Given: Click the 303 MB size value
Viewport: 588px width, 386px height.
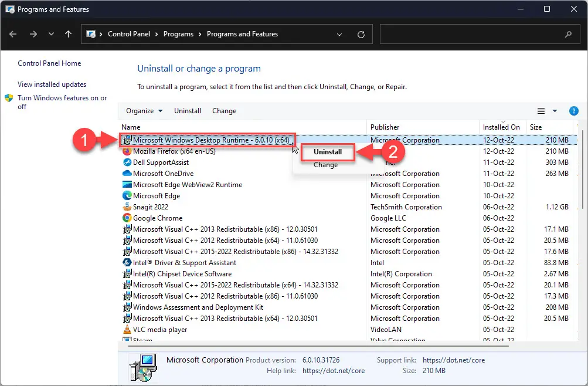Looking at the screenshot, I should click(x=557, y=162).
